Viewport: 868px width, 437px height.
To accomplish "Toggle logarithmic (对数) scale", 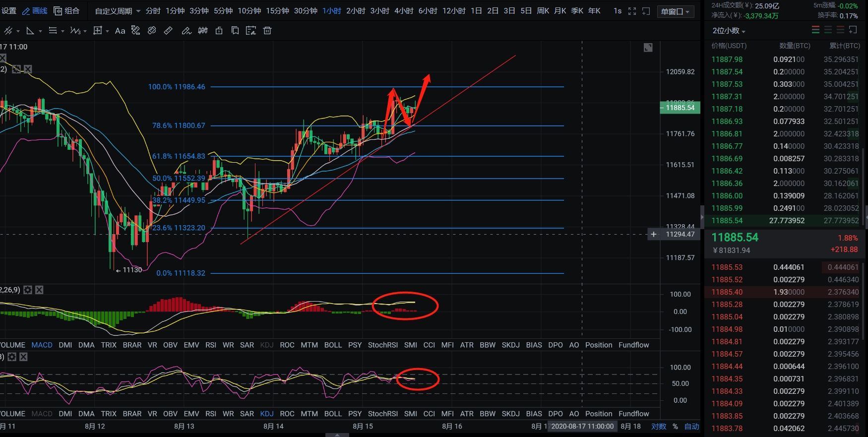I will 659,426.
